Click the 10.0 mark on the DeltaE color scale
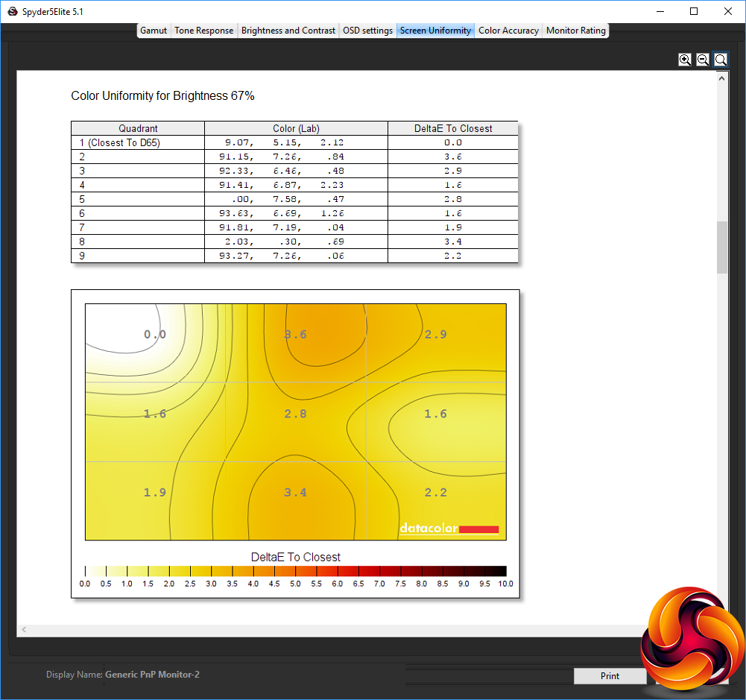746x700 pixels. click(x=505, y=584)
